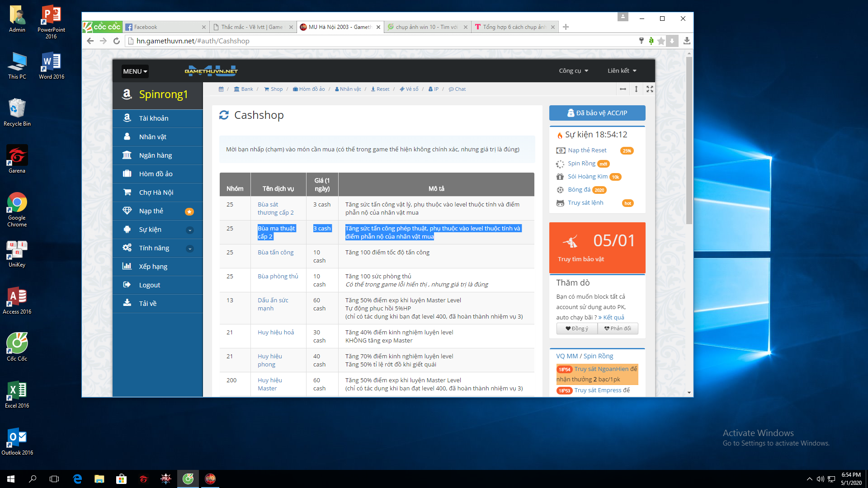Select Đồng ý in the Thăm dò poll
This screenshot has height=488, width=868.
[x=576, y=328]
